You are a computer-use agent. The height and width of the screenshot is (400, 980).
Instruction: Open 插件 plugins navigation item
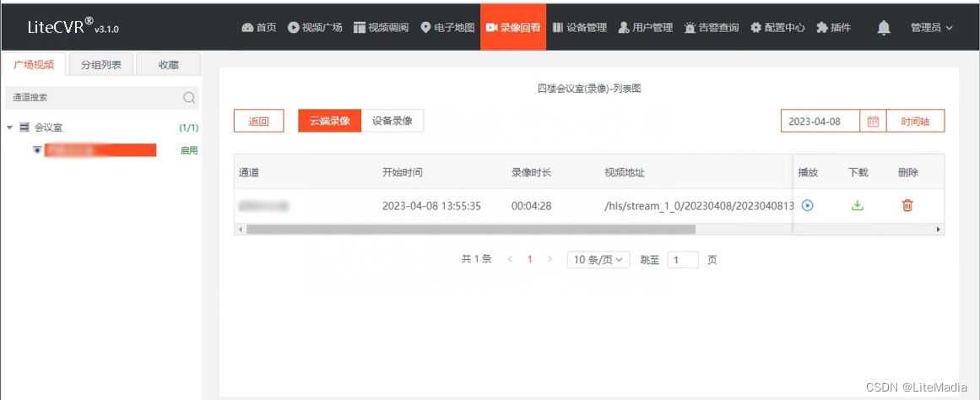pos(834,28)
